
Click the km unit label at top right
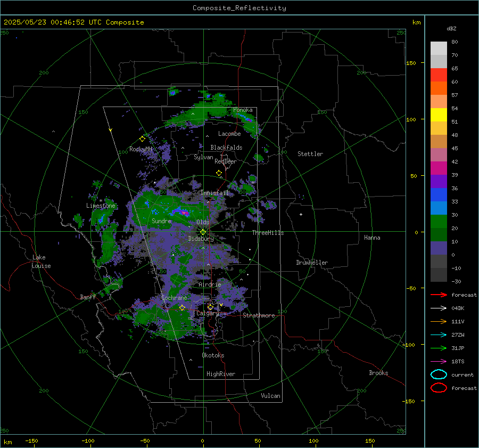point(416,22)
